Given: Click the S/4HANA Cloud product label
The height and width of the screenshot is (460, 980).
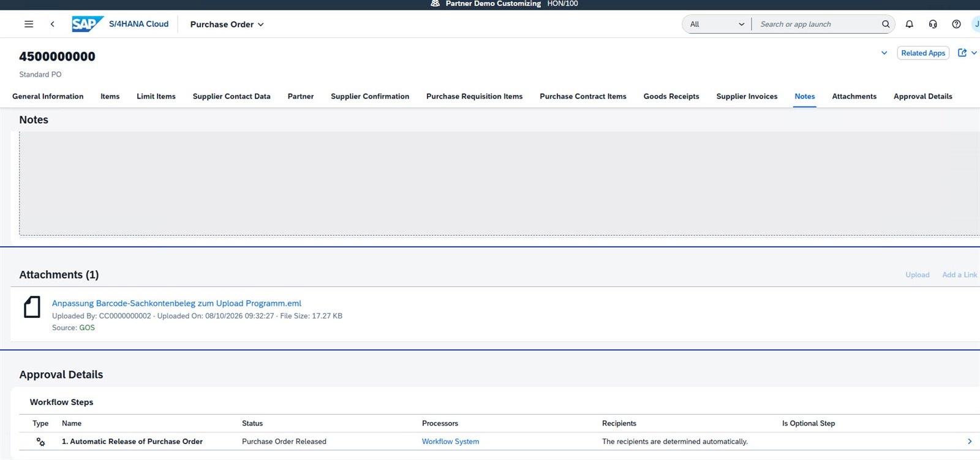Looking at the screenshot, I should [138, 24].
